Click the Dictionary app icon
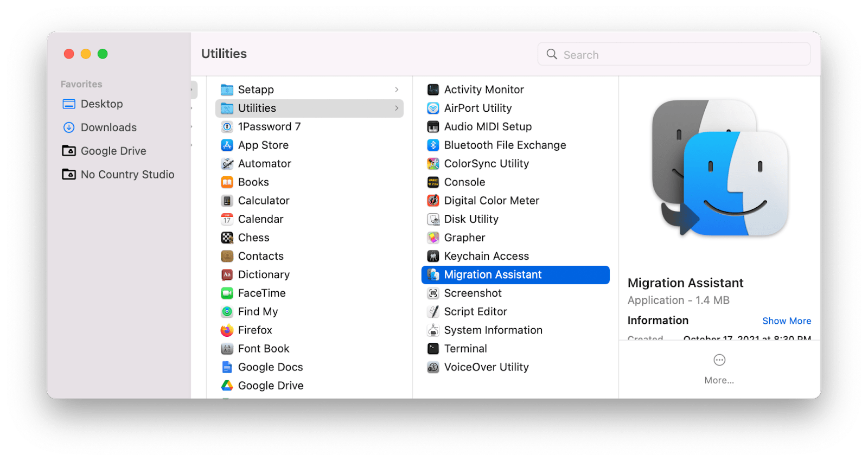The width and height of the screenshot is (868, 461). [x=227, y=274]
